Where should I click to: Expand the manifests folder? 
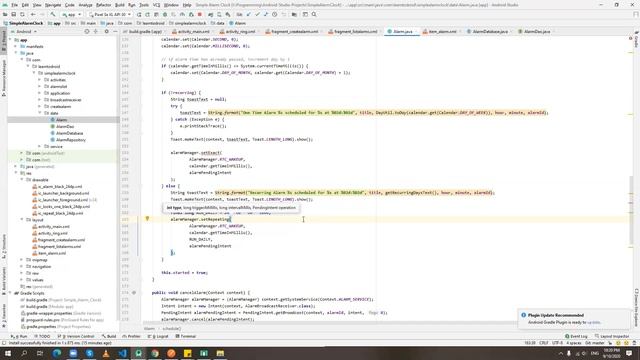point(16,47)
